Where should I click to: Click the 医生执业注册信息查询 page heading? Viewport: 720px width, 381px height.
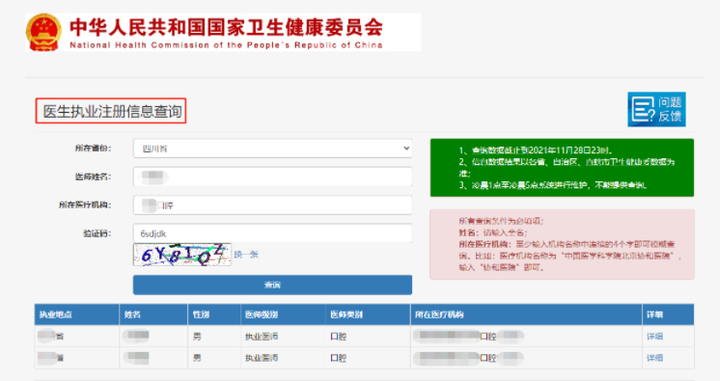pyautogui.click(x=111, y=111)
